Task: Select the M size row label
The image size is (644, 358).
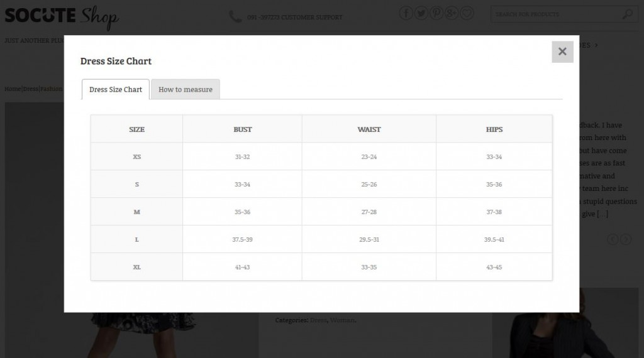Action: tap(136, 212)
